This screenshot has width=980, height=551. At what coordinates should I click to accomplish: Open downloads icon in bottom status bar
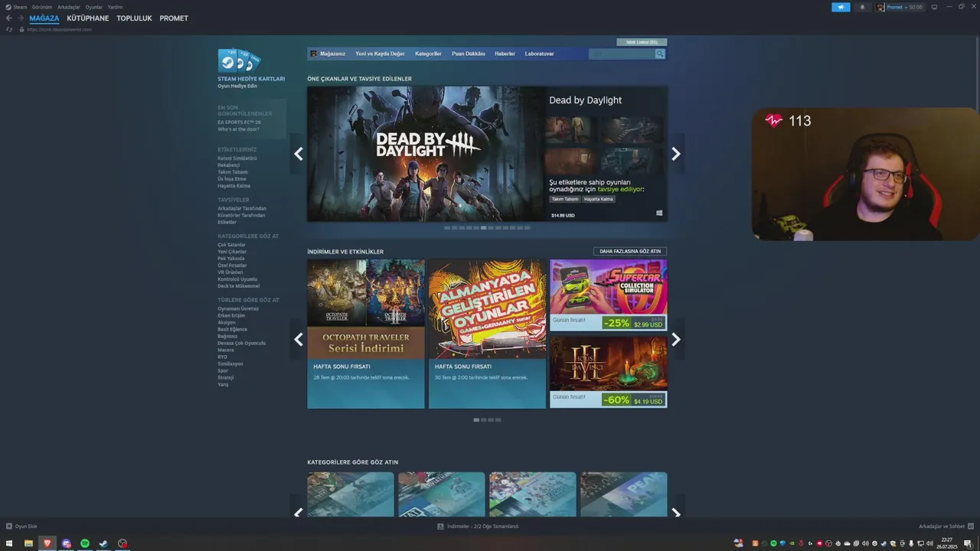click(x=440, y=527)
